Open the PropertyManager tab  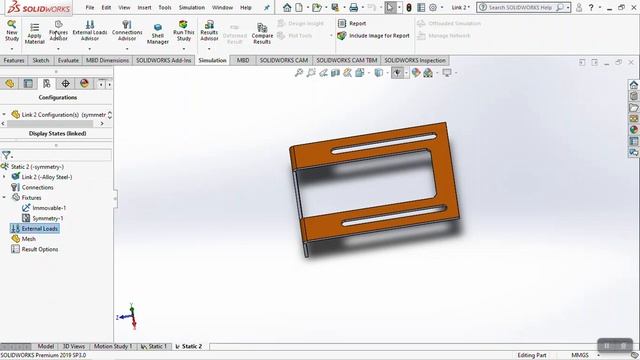pos(28,84)
